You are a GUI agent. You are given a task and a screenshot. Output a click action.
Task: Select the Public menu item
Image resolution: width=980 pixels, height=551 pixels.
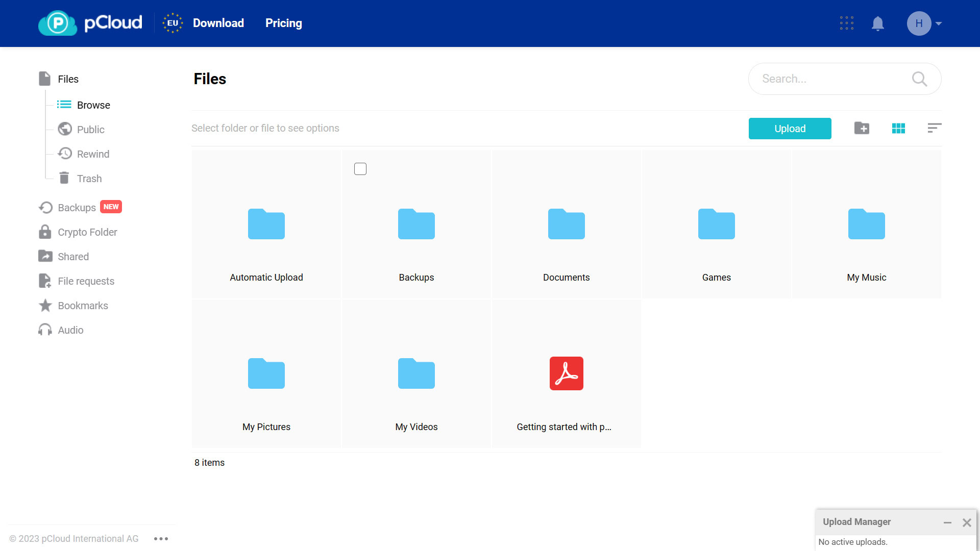(x=90, y=129)
